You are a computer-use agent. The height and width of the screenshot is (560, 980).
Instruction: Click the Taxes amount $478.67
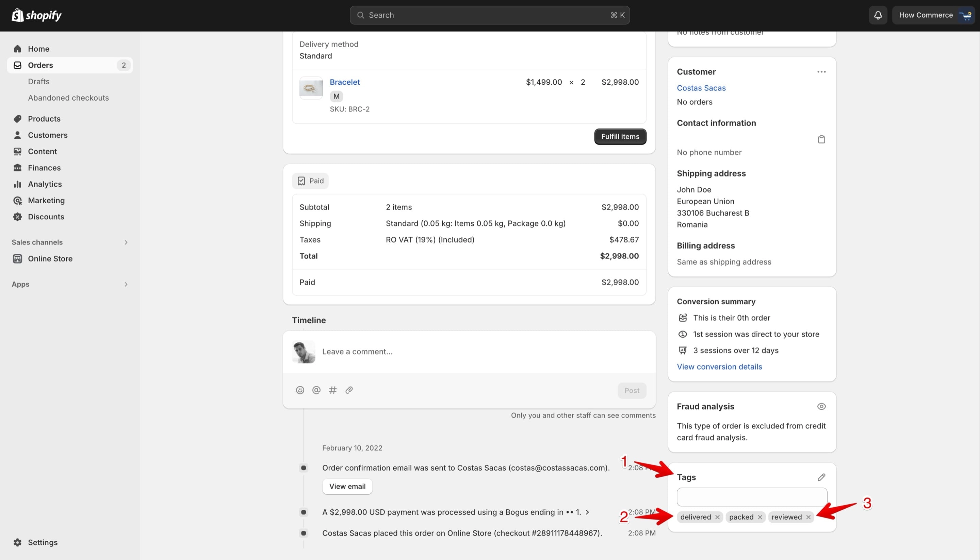point(624,240)
